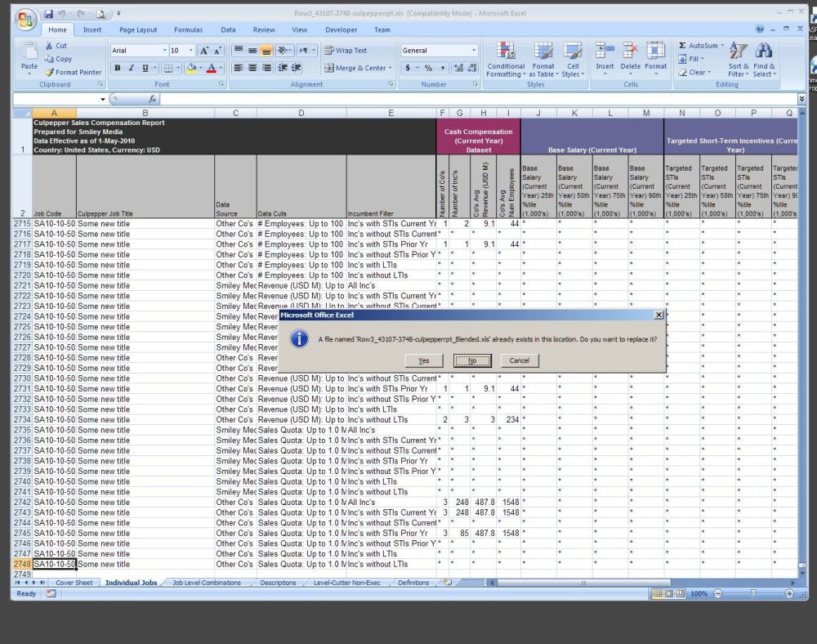Click the Save icon in quick access toolbar
The image size is (817, 644).
[49, 14]
